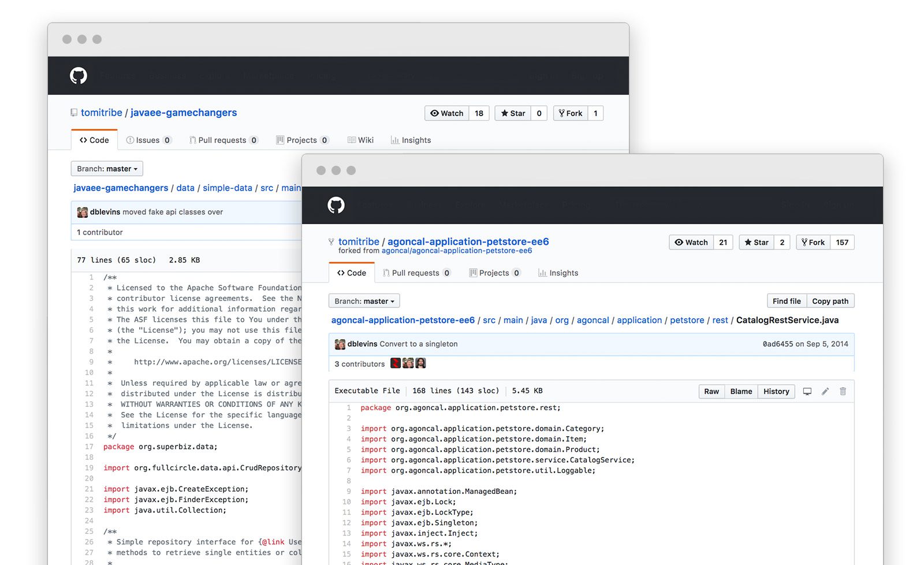Open star count 2 in front window
The image size is (924, 565).
[x=782, y=242]
